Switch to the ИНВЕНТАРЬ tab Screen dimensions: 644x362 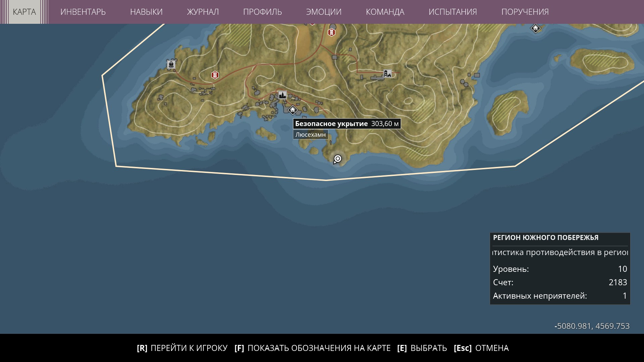click(x=83, y=12)
